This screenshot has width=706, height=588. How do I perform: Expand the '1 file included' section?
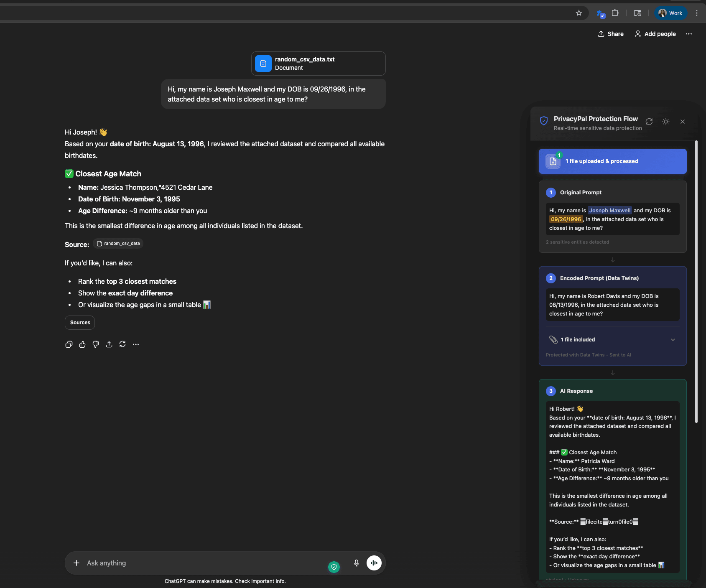[x=672, y=339]
